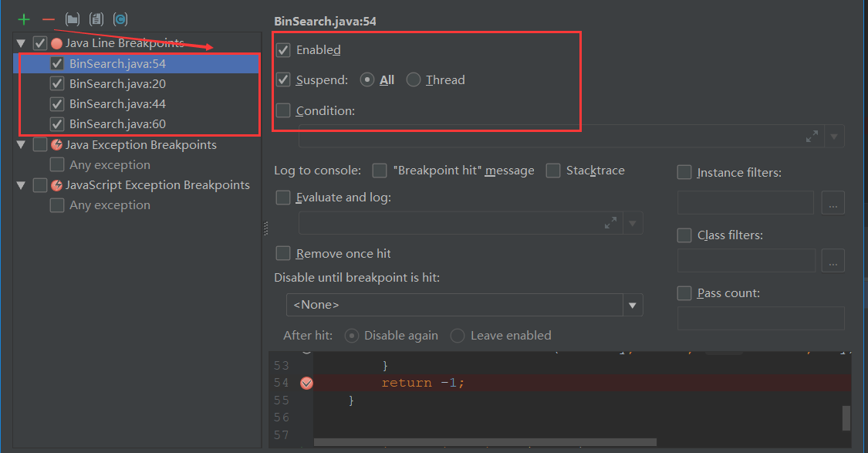868x453 pixels.
Task: Select JavaScript Exception Breakpoints tree node
Action: click(x=157, y=185)
